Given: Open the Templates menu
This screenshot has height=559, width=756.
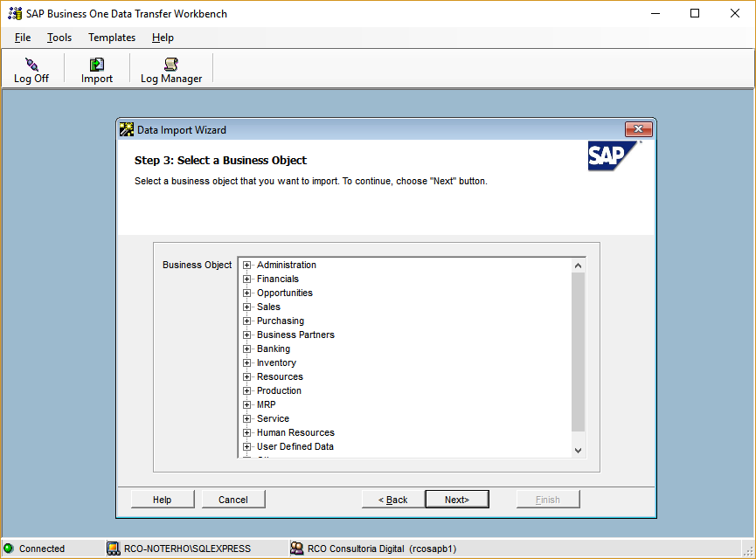Looking at the screenshot, I should (x=112, y=38).
